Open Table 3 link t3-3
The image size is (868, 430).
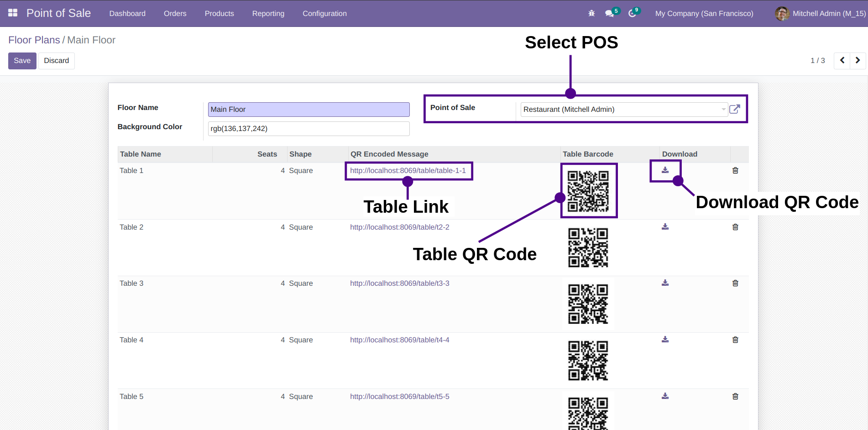click(x=400, y=283)
